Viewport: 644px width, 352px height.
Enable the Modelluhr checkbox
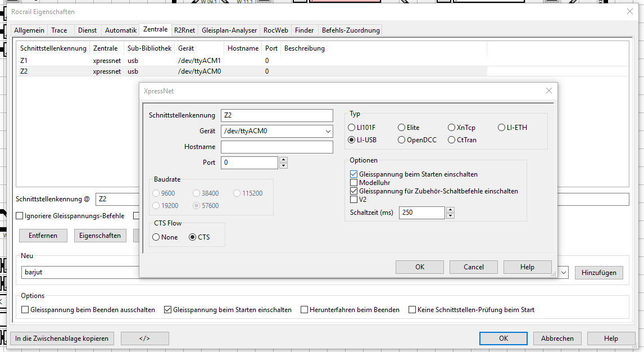pos(354,183)
